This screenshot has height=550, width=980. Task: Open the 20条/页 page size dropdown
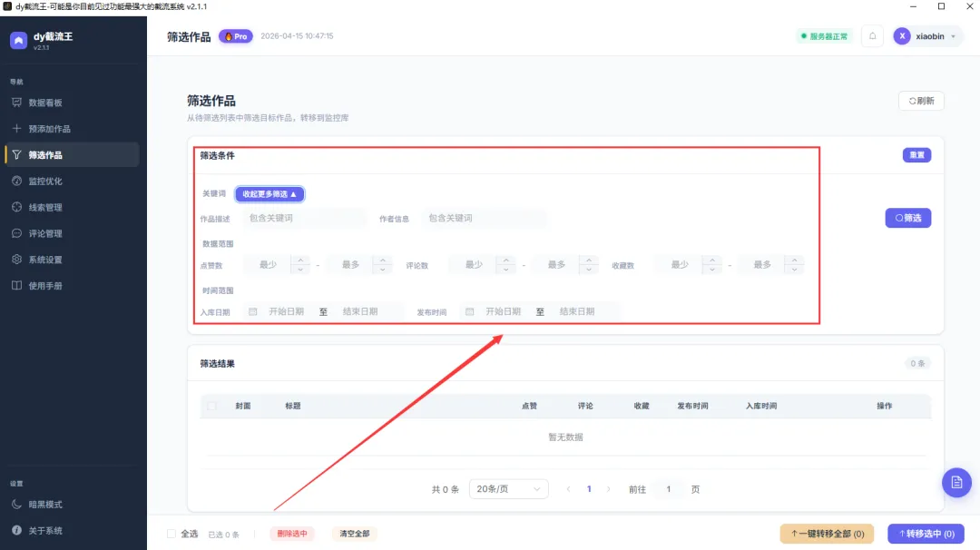point(508,488)
